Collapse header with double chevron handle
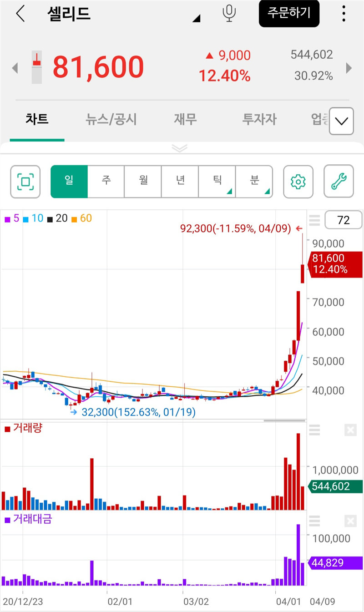The image size is (364, 612). pos(179,148)
